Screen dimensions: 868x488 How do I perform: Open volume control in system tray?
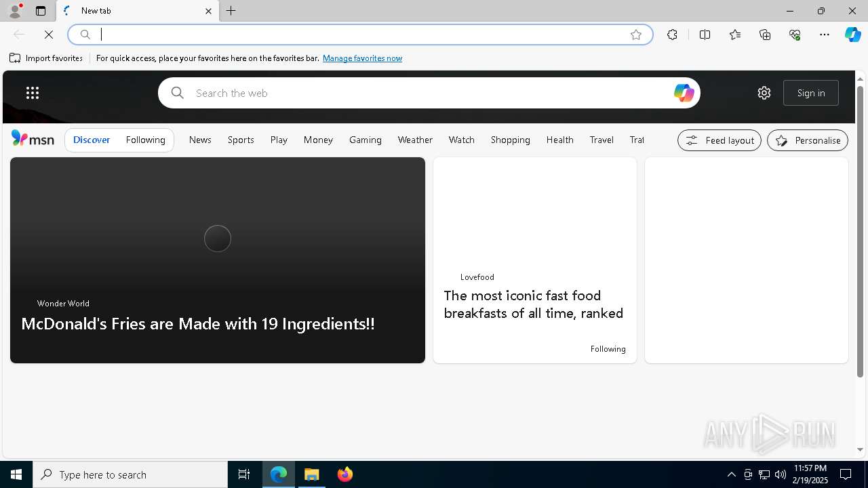tap(781, 474)
